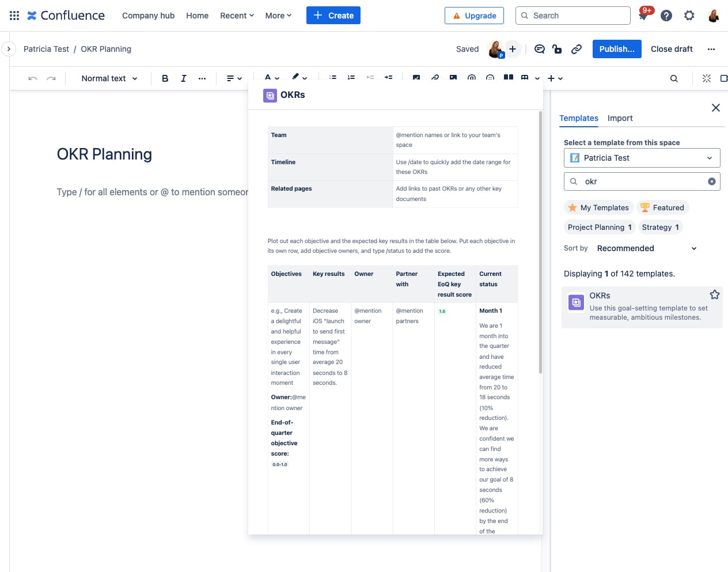Viewport: 728px width, 572px height.
Task: Open the text alignment dropdown
Action: 234,78
